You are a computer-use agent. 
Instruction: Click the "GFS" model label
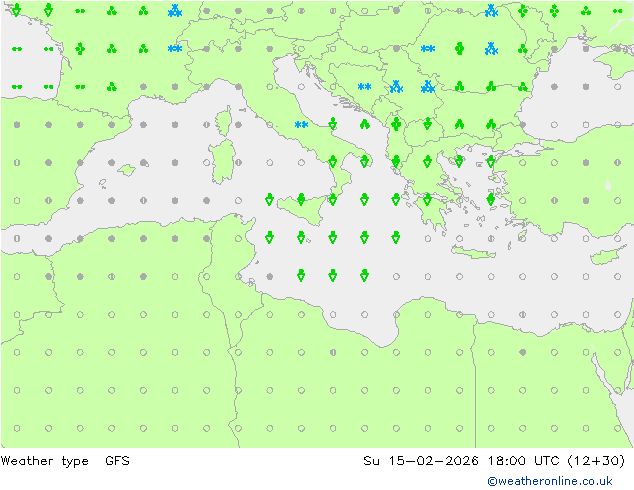(117, 460)
